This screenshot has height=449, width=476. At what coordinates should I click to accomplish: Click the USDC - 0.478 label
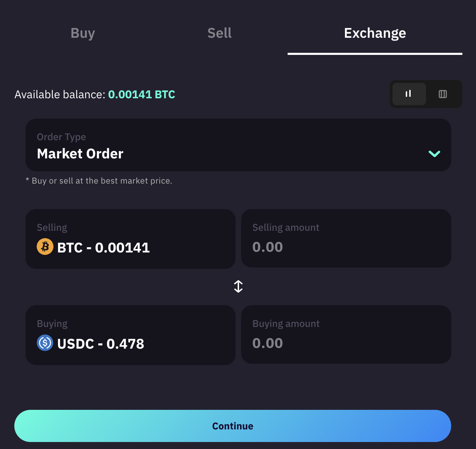pyautogui.click(x=101, y=344)
